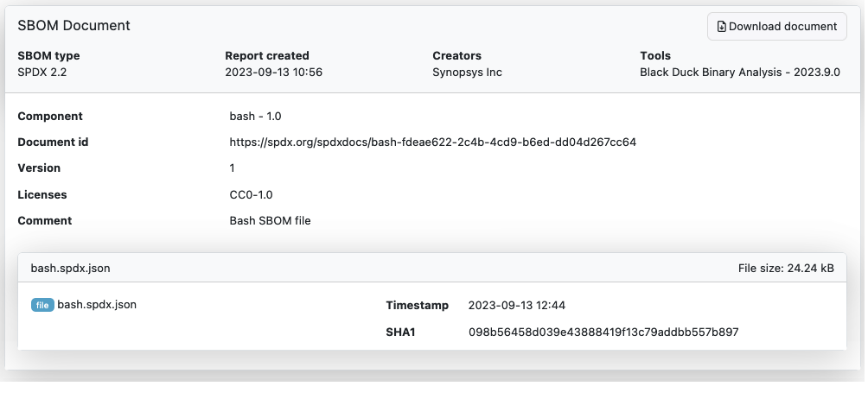This screenshot has height=399, width=868.
Task: Click the SBOM Document heading
Action: (74, 25)
